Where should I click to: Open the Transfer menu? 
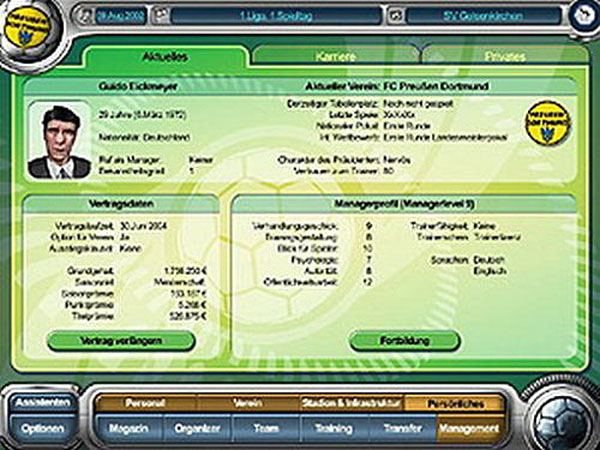403,429
